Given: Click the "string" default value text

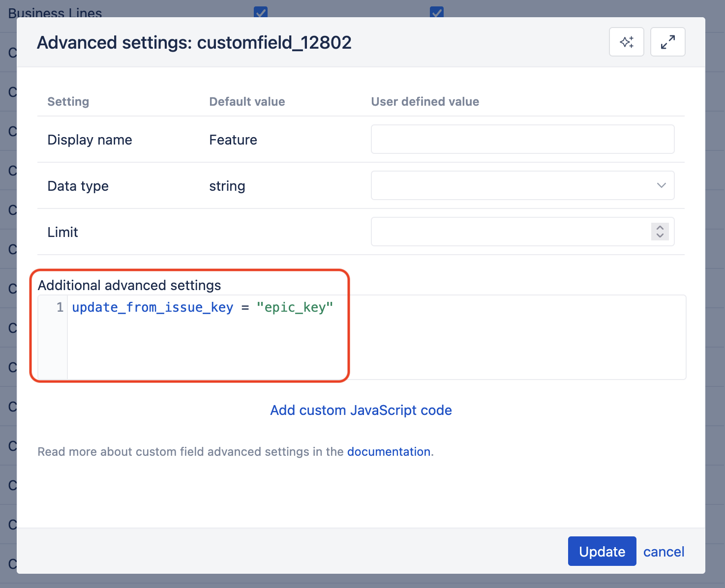Looking at the screenshot, I should pos(227,186).
